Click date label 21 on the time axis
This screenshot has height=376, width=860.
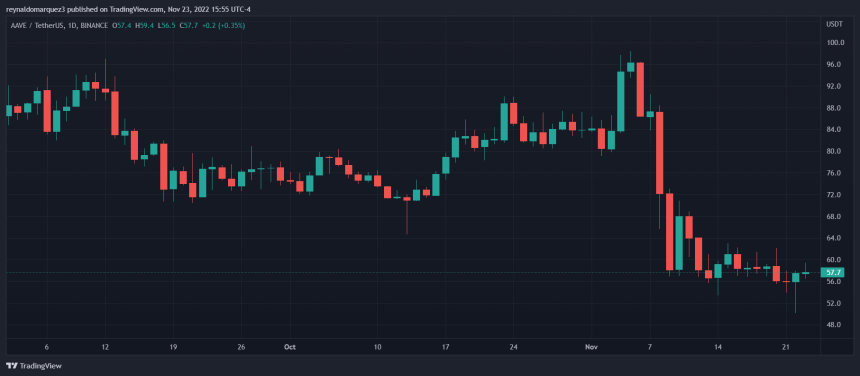(785, 347)
